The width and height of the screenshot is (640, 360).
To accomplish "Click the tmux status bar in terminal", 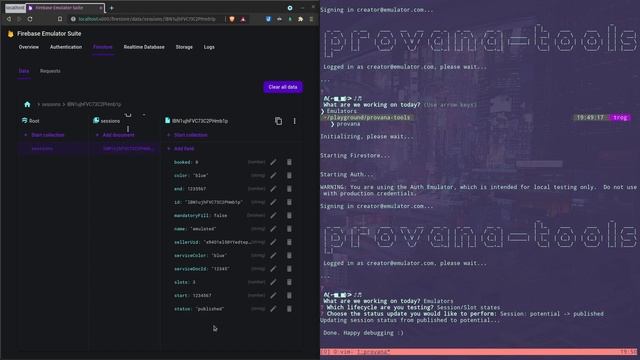I will (478, 352).
